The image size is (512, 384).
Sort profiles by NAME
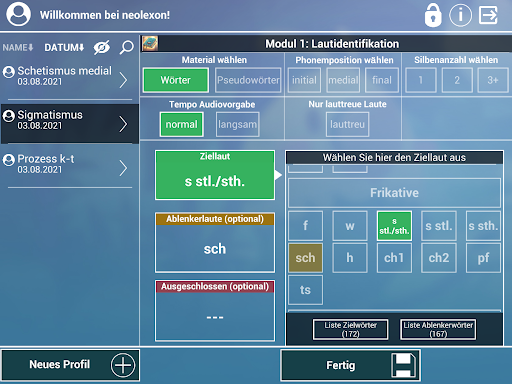[18, 48]
